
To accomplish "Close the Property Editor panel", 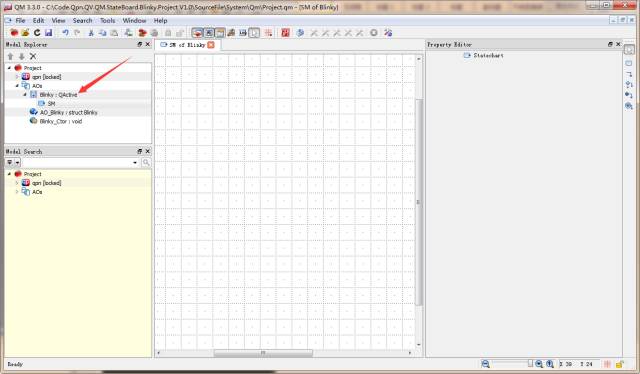I will pyautogui.click(x=618, y=44).
